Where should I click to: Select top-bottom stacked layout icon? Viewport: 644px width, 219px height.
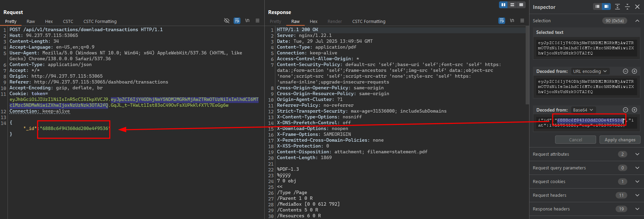click(512, 5)
